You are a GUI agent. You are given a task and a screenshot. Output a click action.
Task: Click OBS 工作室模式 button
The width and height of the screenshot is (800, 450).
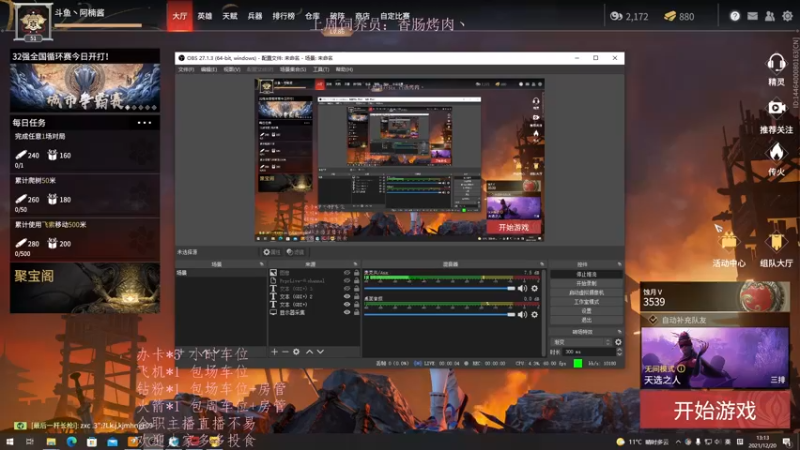(x=586, y=302)
